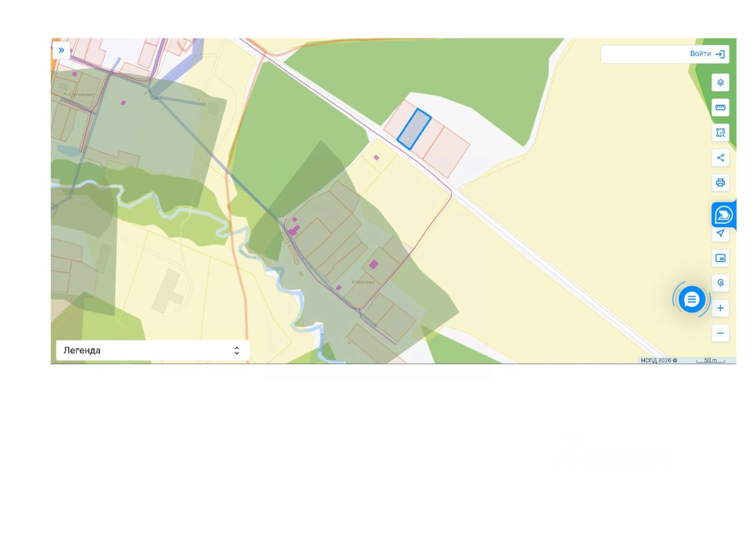The height and width of the screenshot is (535, 756).
Task: Print the map using printer icon
Action: (x=720, y=183)
